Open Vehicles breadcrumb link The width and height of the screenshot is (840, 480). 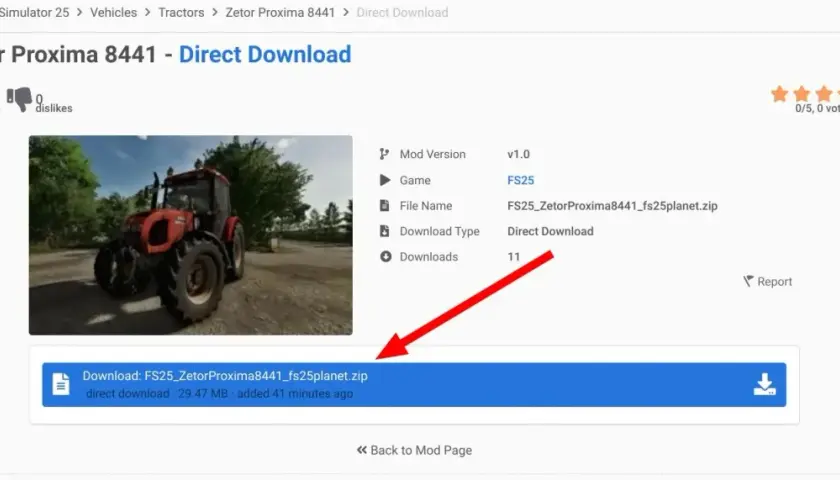click(113, 12)
